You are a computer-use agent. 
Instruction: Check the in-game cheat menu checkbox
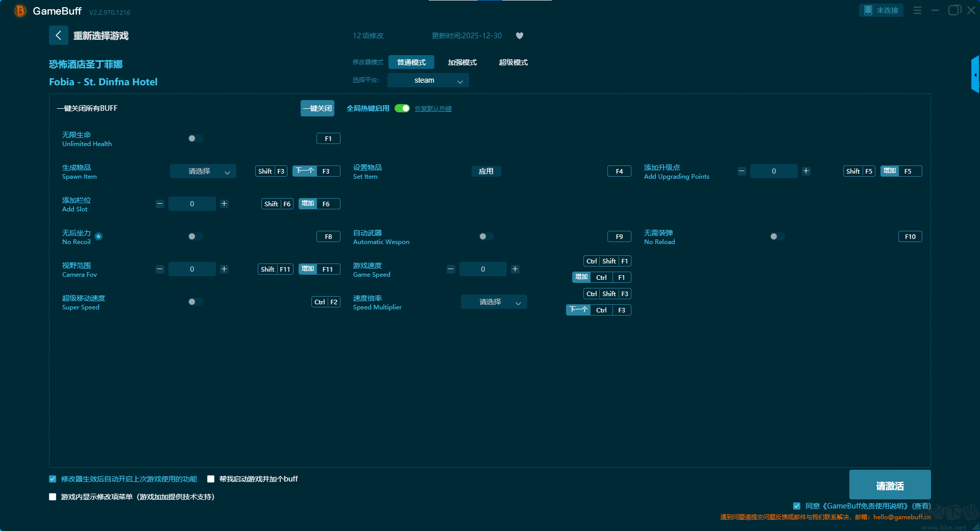[x=53, y=497]
